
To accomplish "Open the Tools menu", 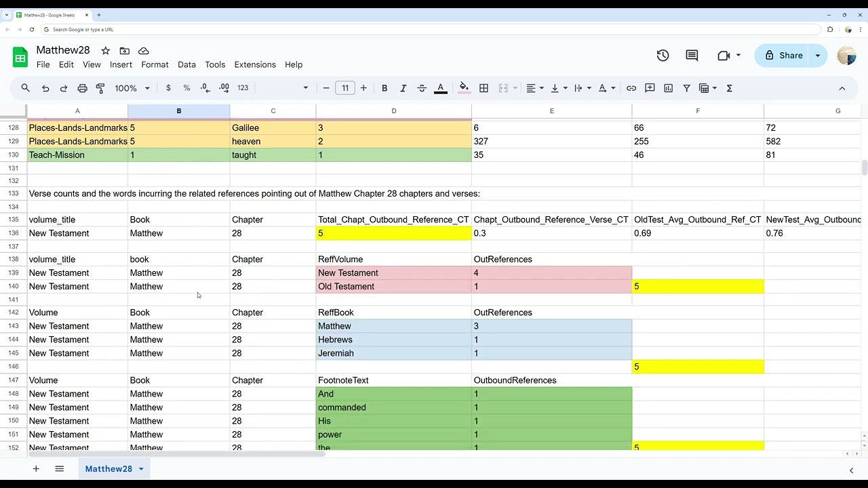I will tap(215, 64).
